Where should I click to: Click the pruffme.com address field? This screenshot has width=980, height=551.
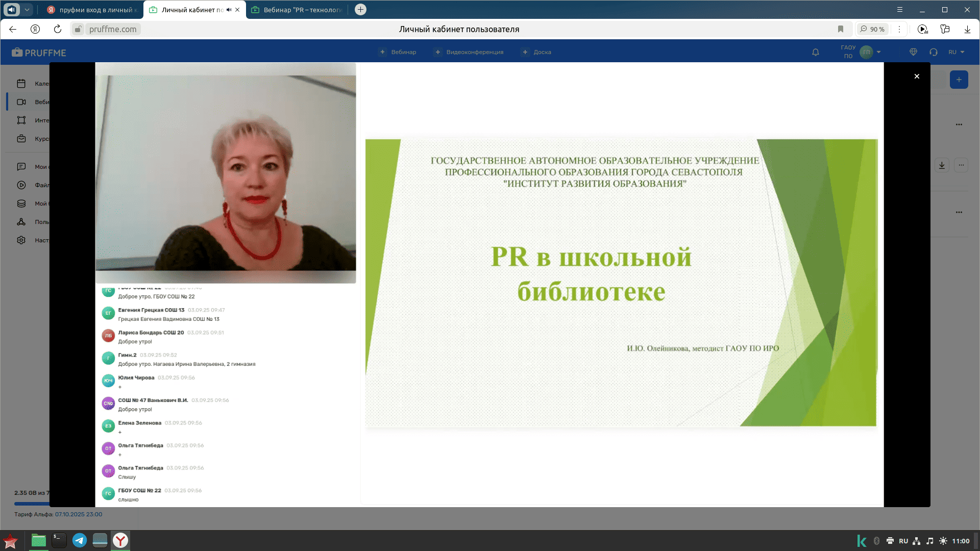pyautogui.click(x=113, y=29)
